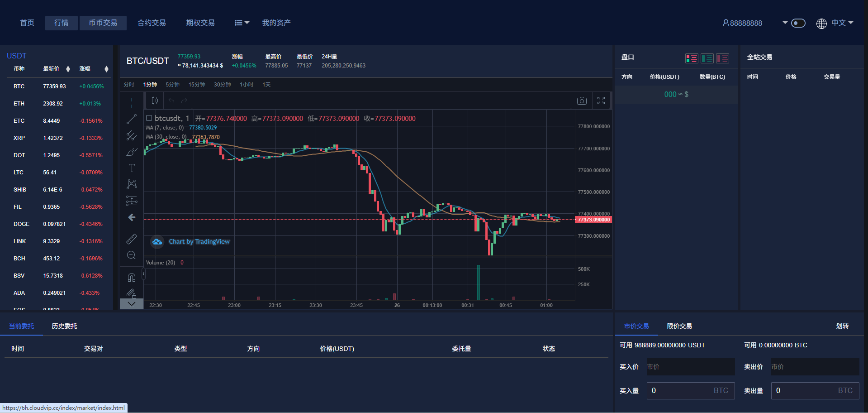The height and width of the screenshot is (413, 868).
Task: Toggle the theme switch in header
Action: pos(798,23)
